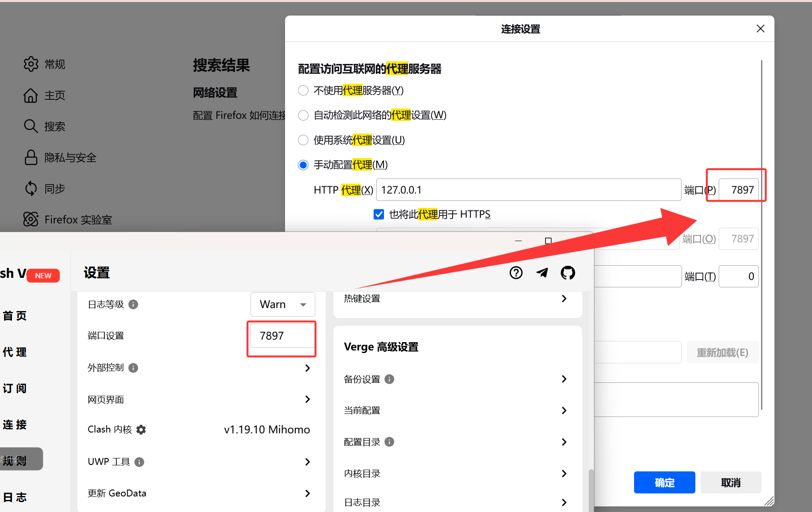The image size is (812, 512).
Task: Minimize the Clash Verge window
Action: click(519, 241)
